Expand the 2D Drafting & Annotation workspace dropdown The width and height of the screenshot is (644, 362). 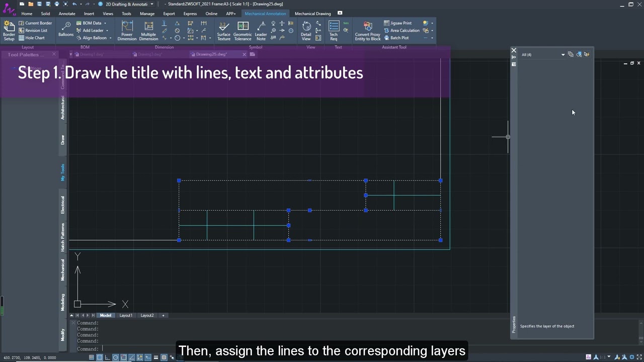click(x=152, y=4)
